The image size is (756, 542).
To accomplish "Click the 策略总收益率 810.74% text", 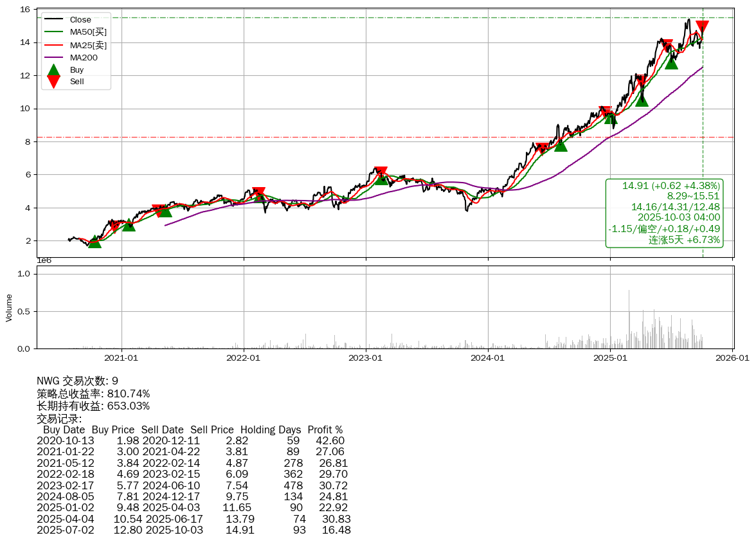I will [x=93, y=393].
